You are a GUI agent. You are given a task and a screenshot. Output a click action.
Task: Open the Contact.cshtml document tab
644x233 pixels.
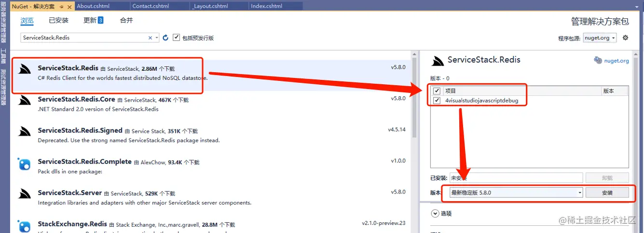159,6
